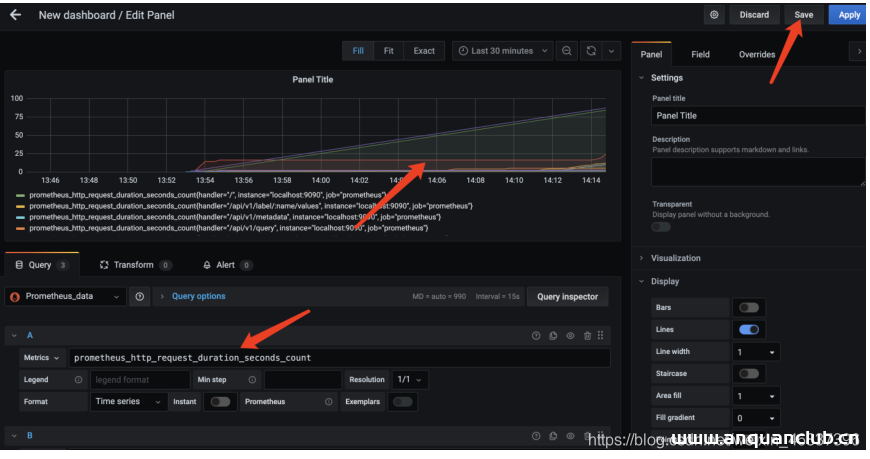Turn off the Lines toggle
The width and height of the screenshot is (870, 459).
pyautogui.click(x=747, y=329)
